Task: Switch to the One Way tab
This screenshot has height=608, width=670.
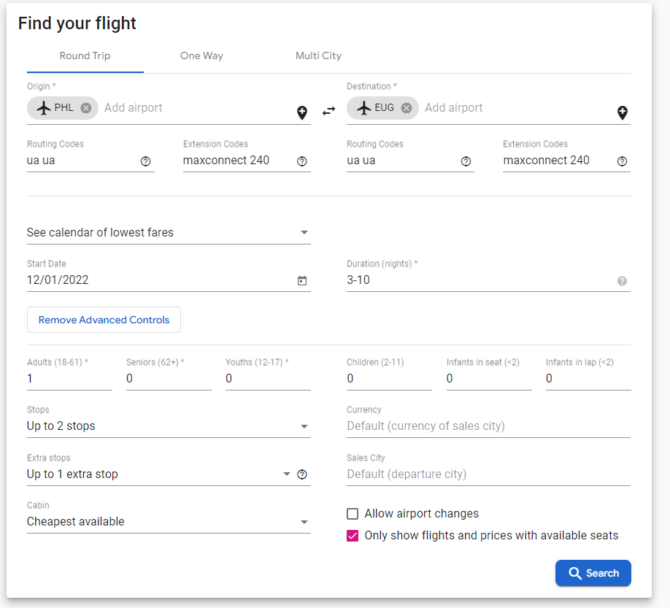Action: click(201, 56)
